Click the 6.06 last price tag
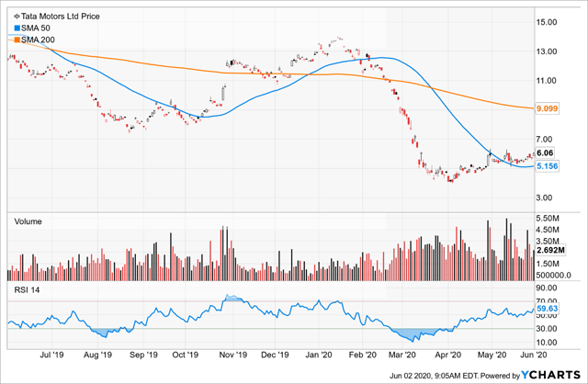 [x=545, y=152]
